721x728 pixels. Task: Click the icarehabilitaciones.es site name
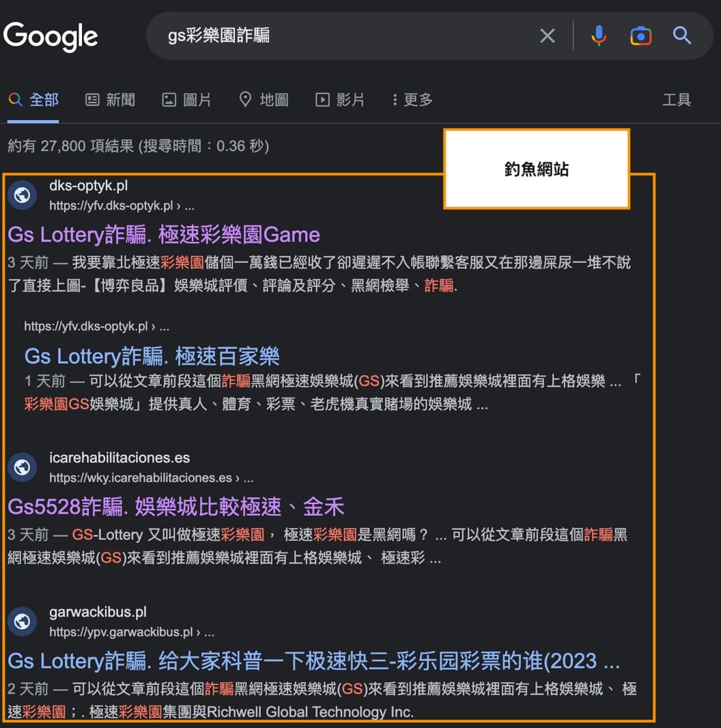point(119,458)
